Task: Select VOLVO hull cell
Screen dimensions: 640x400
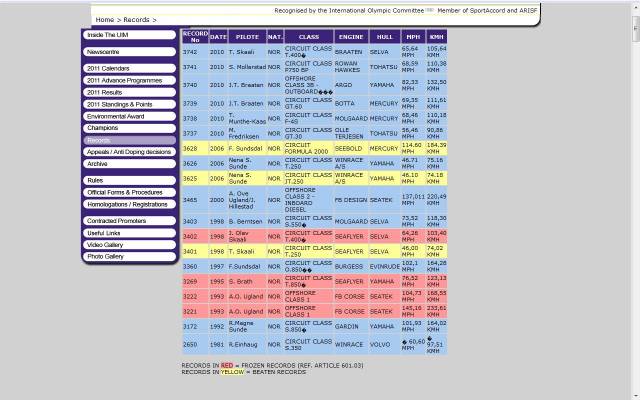Action: point(384,344)
